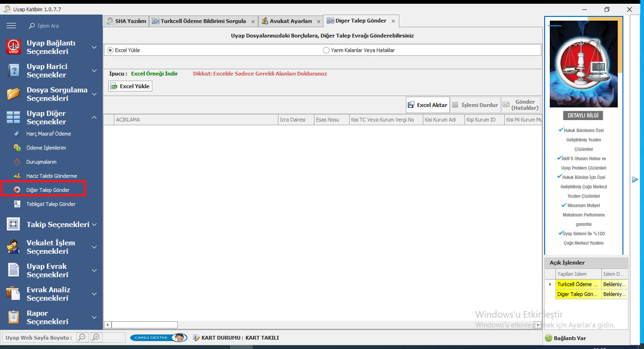Click the DETAYLI BİLGİ button
The width and height of the screenshot is (644, 349).
[x=583, y=115]
